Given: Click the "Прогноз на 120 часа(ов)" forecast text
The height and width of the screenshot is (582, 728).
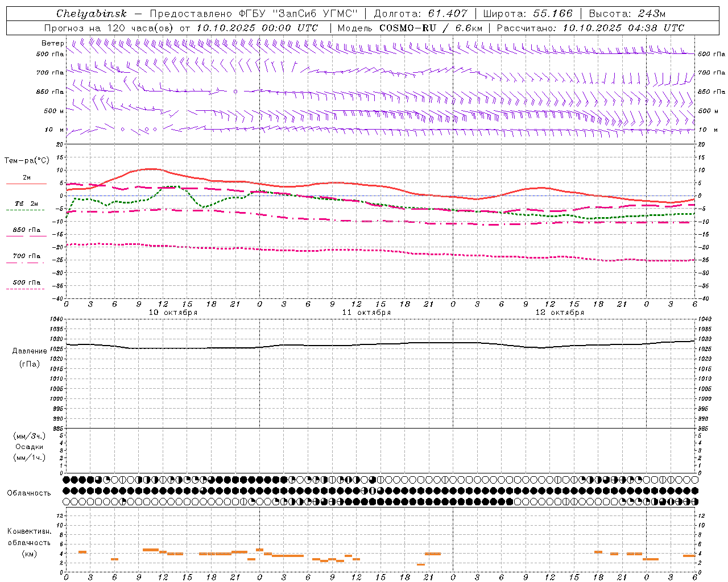Looking at the screenshot, I should (110, 28).
